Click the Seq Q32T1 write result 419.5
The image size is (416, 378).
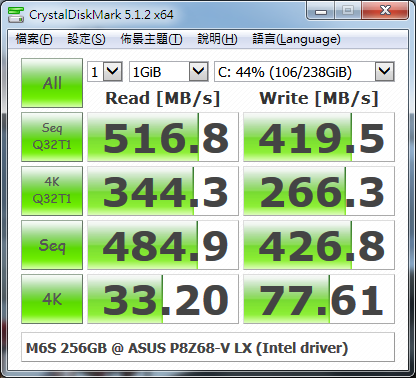(x=319, y=137)
